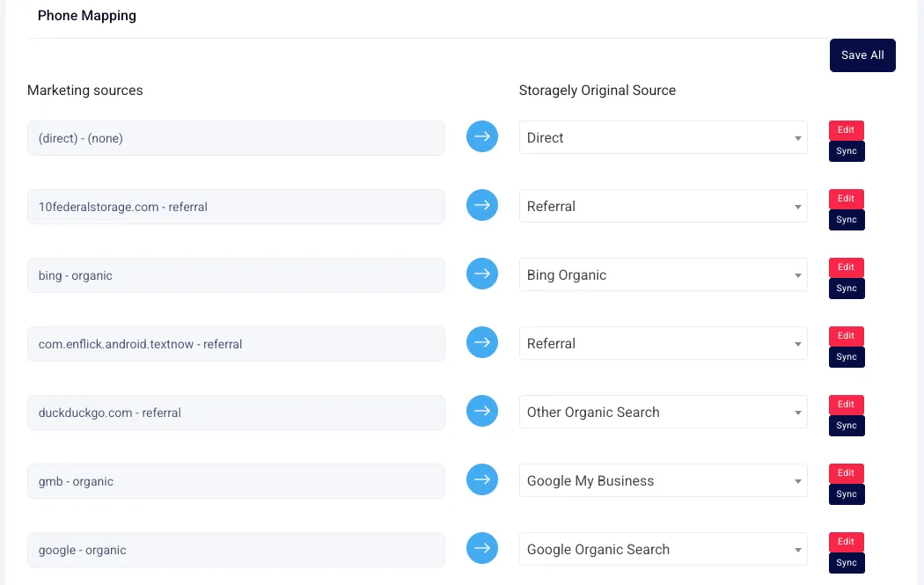The width and height of the screenshot is (924, 585).
Task: Click the com.enflick.android.textnow - referral field
Action: [x=236, y=344]
